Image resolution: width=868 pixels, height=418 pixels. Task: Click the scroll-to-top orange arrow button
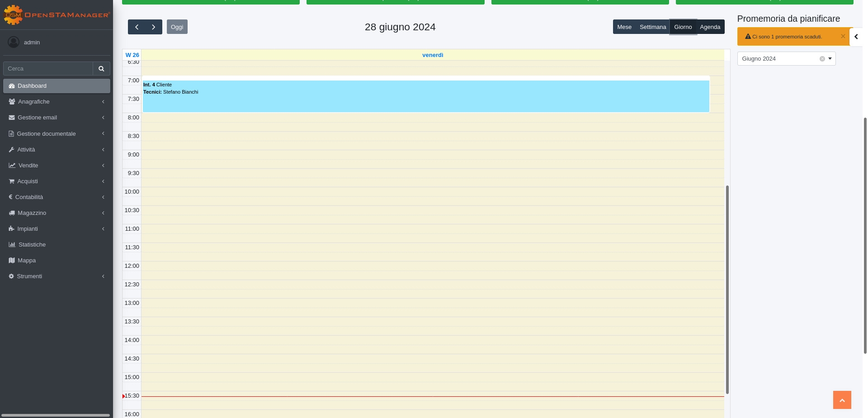click(x=842, y=400)
